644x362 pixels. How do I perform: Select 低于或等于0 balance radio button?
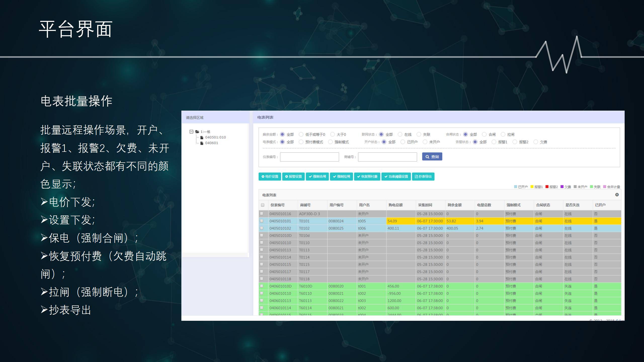coord(301,134)
